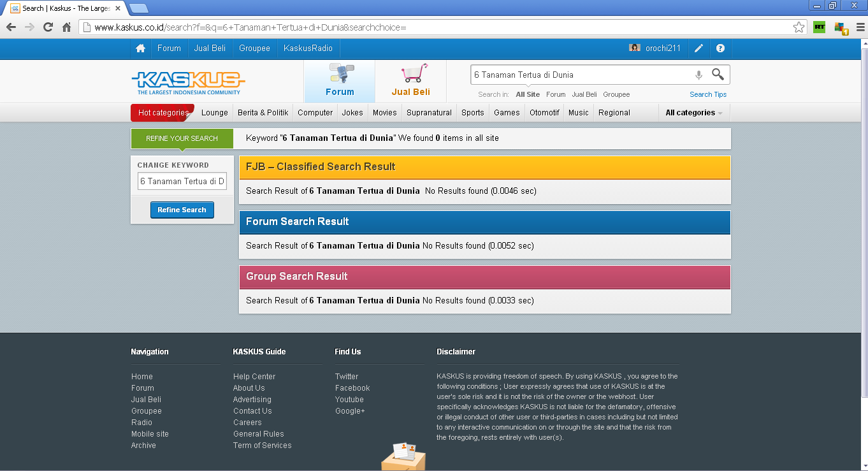Set search scope to All Site

click(x=528, y=94)
